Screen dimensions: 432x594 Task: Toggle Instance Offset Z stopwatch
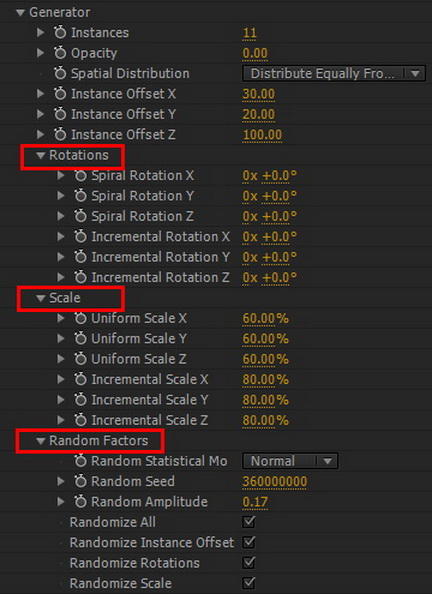tap(60, 134)
